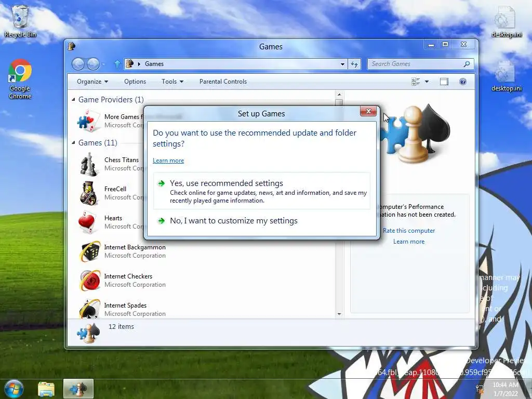Select the Chess Titans icon
The image size is (532, 399).
coord(88,164)
